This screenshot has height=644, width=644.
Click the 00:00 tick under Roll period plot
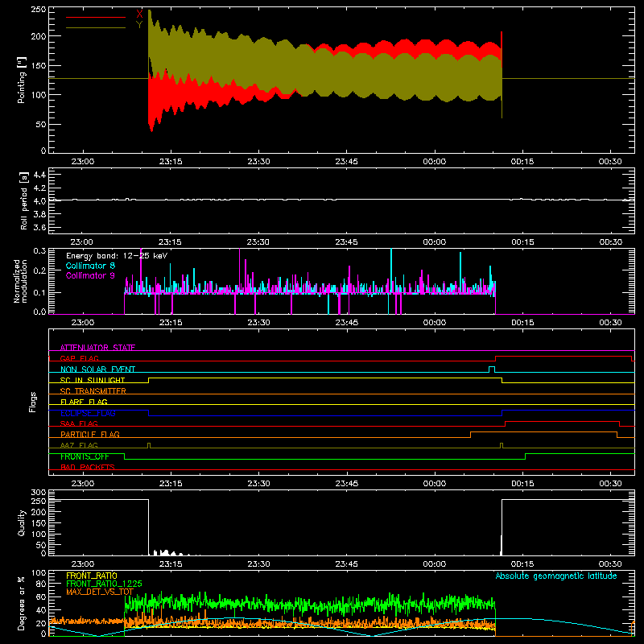[x=434, y=242]
